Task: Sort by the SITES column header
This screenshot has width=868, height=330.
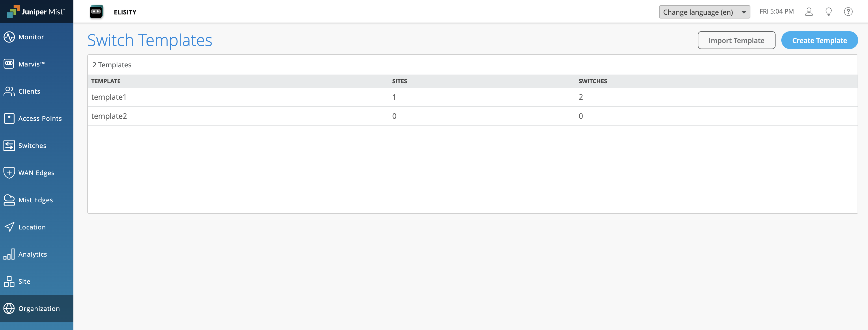Action: pyautogui.click(x=399, y=81)
